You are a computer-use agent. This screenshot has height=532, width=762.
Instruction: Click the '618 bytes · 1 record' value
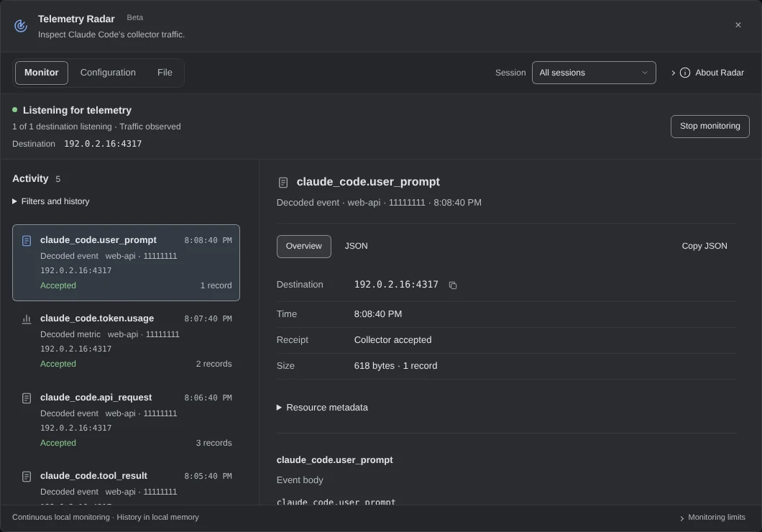point(395,366)
